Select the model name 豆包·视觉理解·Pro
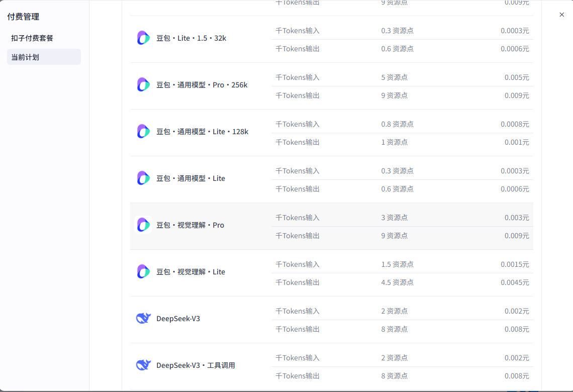 coord(190,225)
